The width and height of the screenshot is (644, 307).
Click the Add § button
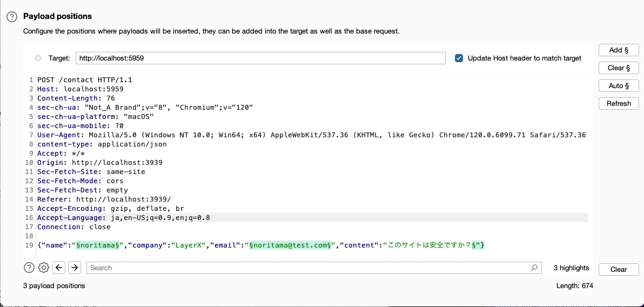point(619,50)
